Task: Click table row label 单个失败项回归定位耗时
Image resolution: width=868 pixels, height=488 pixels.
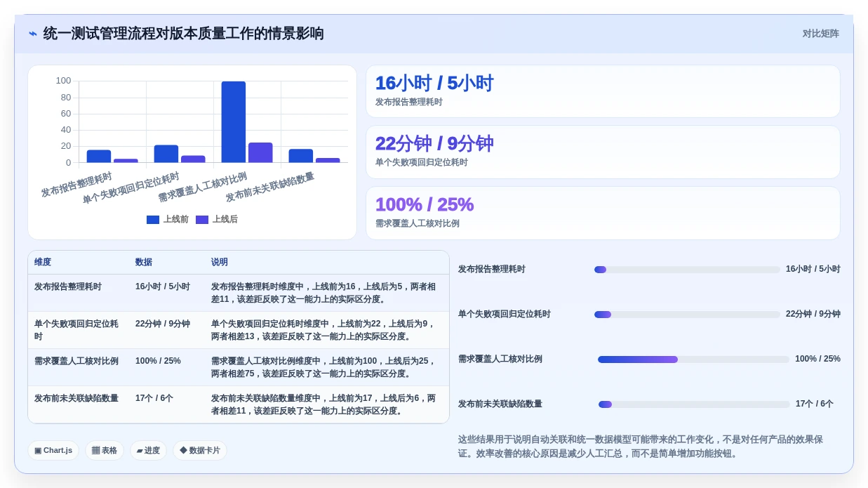Action: point(76,331)
